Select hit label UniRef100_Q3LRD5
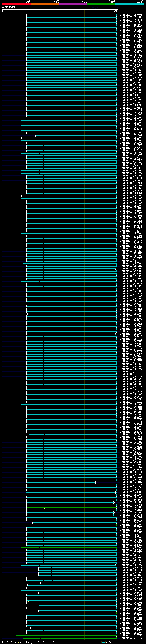The height and width of the screenshot is (644, 146). pyautogui.click(x=131, y=236)
